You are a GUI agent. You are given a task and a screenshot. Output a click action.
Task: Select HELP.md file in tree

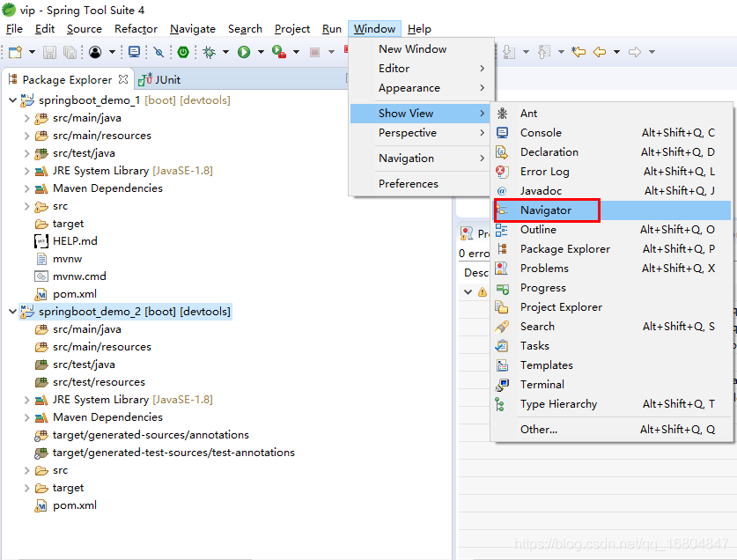click(x=66, y=241)
